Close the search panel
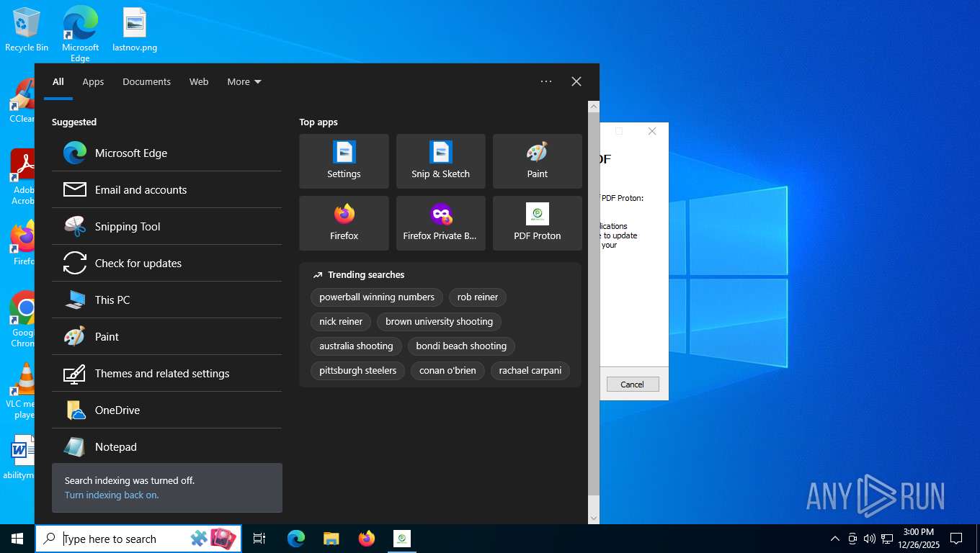Screen dimensions: 980x553 tap(576, 81)
